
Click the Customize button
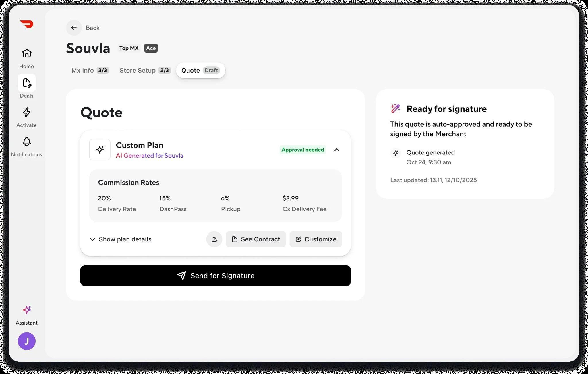pyautogui.click(x=316, y=239)
